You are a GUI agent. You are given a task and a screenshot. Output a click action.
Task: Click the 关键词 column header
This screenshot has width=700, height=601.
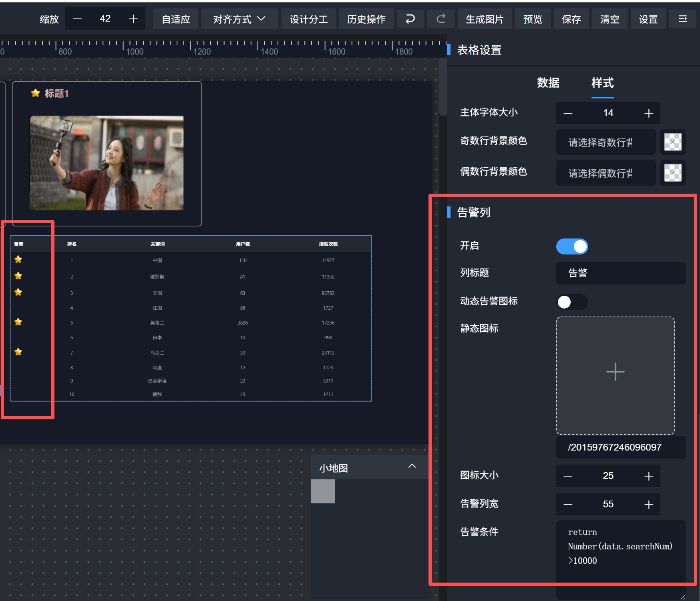(x=157, y=244)
